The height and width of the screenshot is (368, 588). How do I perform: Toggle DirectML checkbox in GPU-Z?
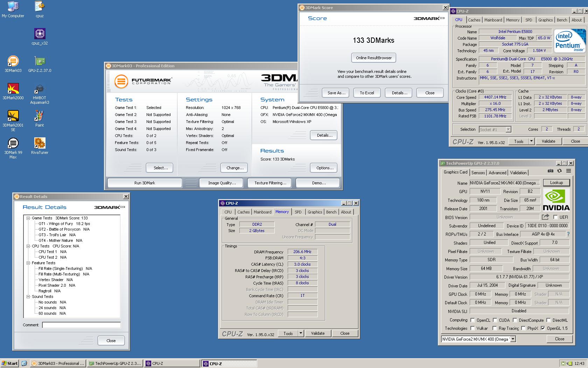[548, 320]
